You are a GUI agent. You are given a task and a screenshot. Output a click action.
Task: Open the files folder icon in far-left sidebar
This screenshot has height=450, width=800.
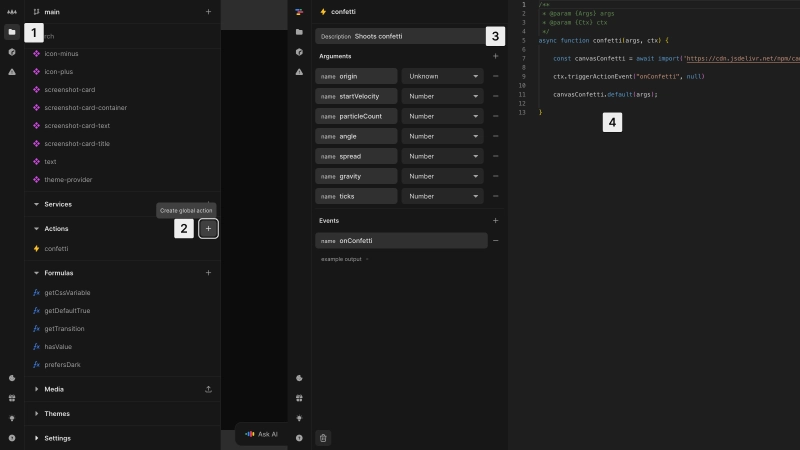(12, 32)
